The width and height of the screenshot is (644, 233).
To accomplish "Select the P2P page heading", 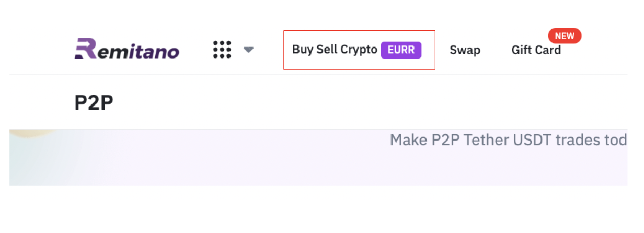I will [94, 103].
